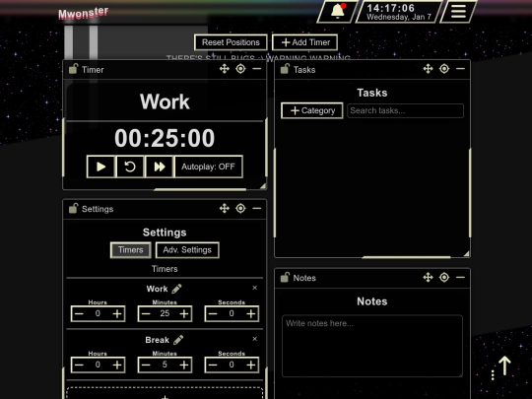532x399 pixels.
Task: Edit the Work timer name
Action: [x=176, y=289]
